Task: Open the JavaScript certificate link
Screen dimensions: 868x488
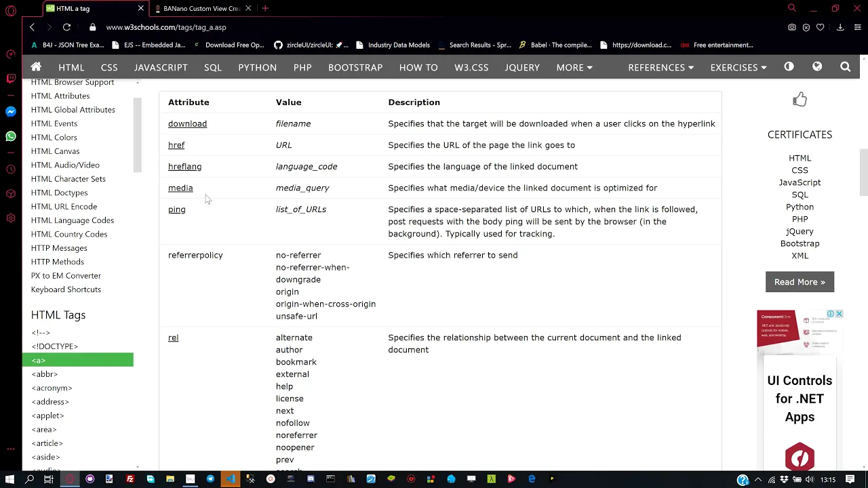Action: pyautogui.click(x=800, y=182)
